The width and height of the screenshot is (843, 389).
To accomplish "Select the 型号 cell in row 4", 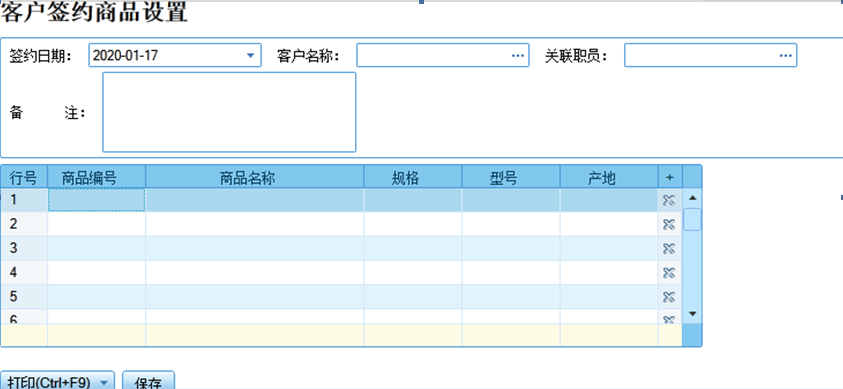I will (511, 272).
